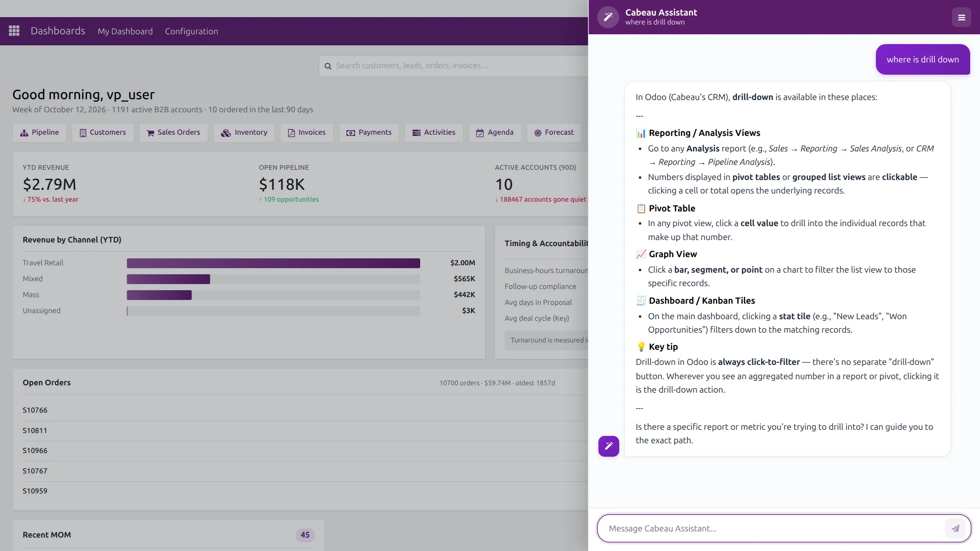Click the Avg days in Proposal row
The height and width of the screenshot is (551, 980).
point(538,302)
